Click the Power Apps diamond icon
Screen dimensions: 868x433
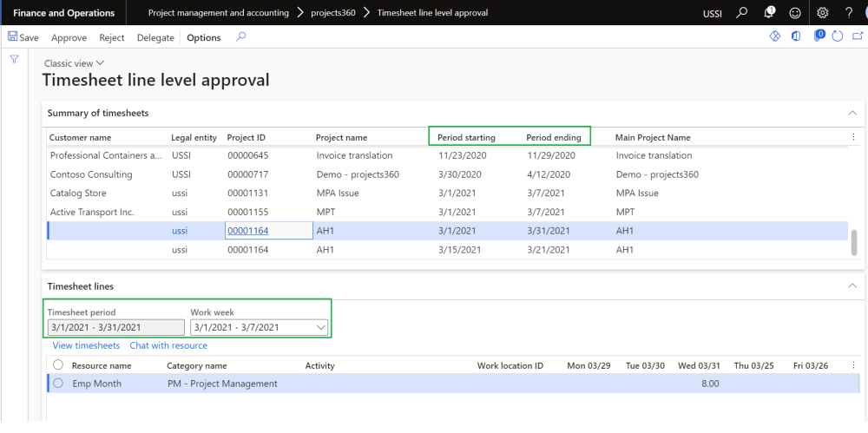775,36
